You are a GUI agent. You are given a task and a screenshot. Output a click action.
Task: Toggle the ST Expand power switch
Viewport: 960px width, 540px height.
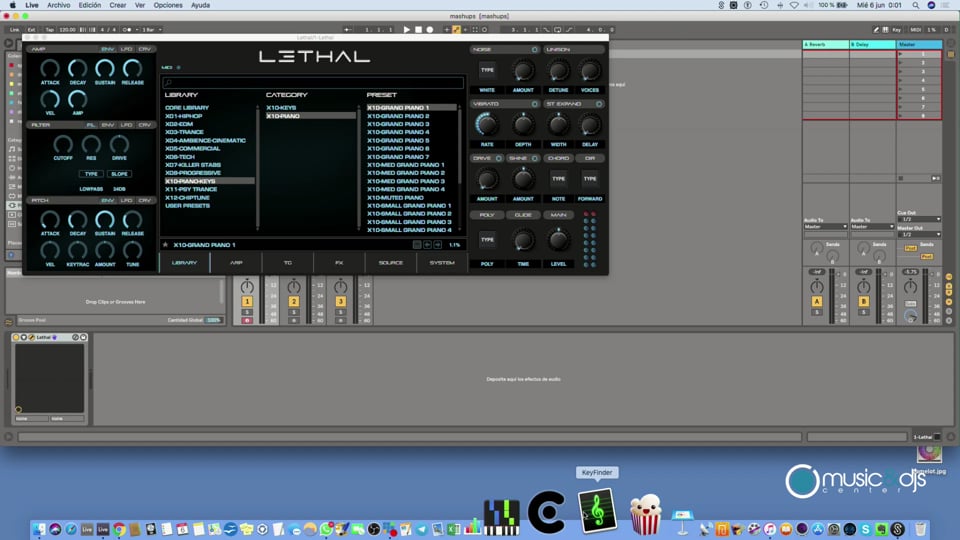[599, 104]
